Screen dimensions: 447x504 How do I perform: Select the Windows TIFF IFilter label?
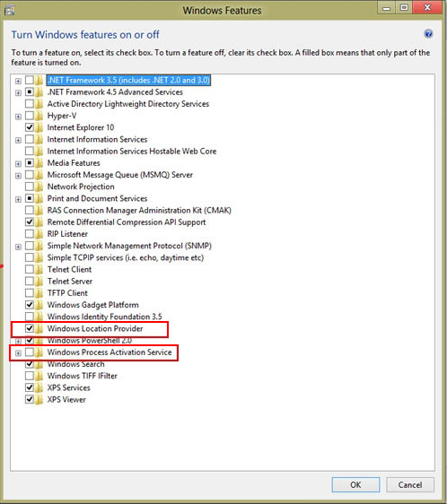pos(82,376)
